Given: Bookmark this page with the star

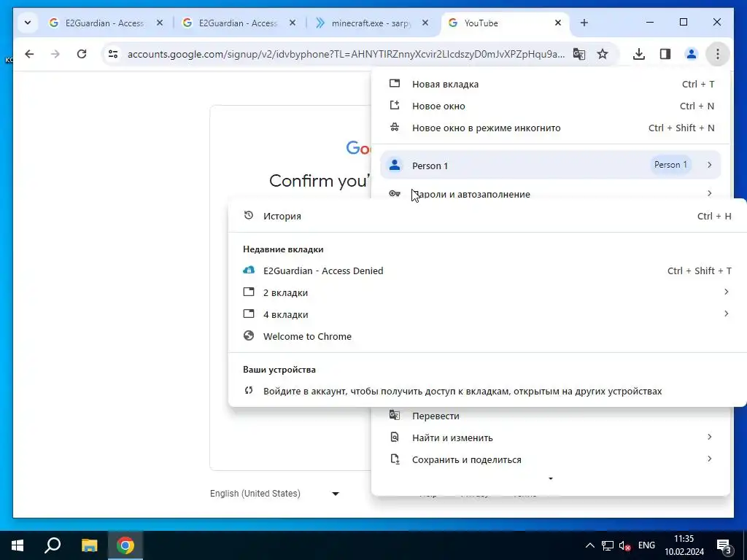Looking at the screenshot, I should click(x=603, y=54).
